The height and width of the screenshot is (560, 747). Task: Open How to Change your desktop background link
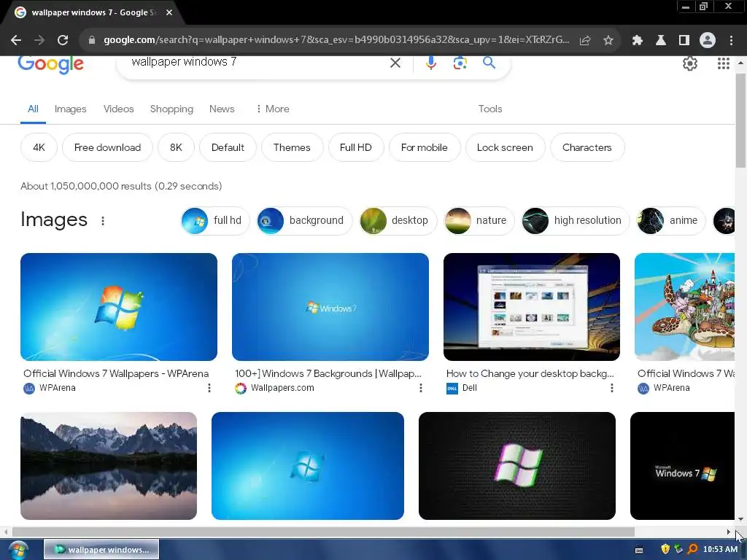click(530, 374)
